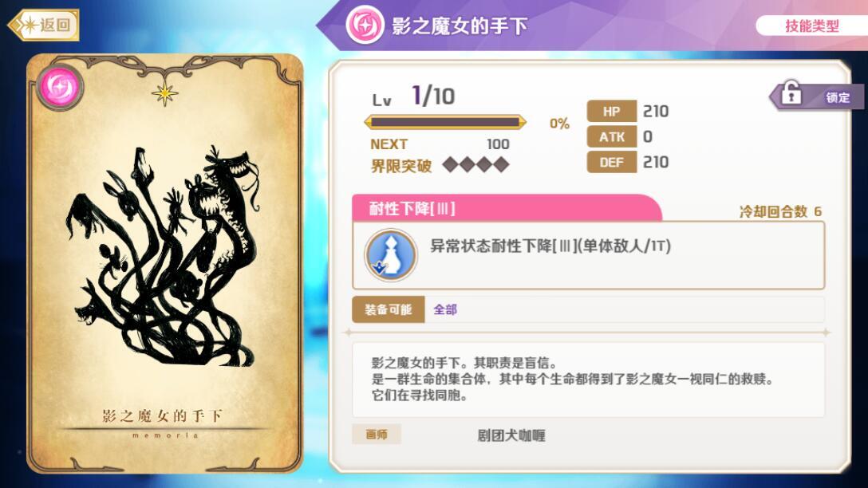Click the gold star on the card top
Viewport: 868px width, 488px height.
pyautogui.click(x=164, y=93)
